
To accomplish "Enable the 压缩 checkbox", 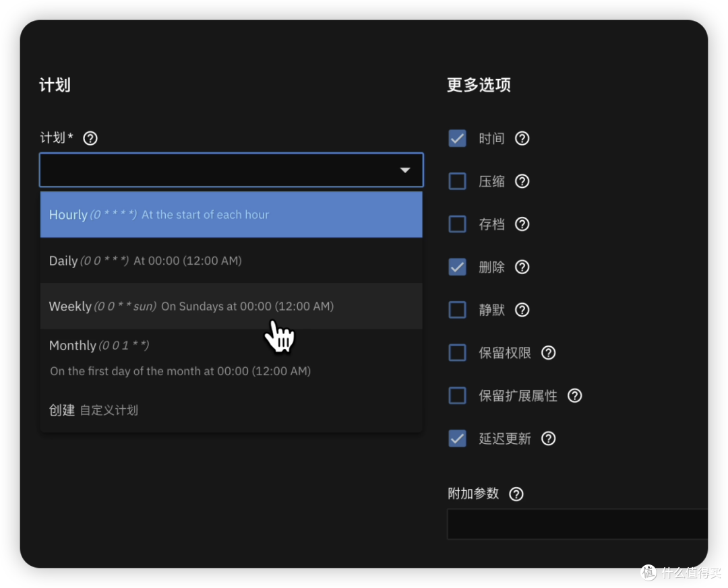I will click(457, 181).
